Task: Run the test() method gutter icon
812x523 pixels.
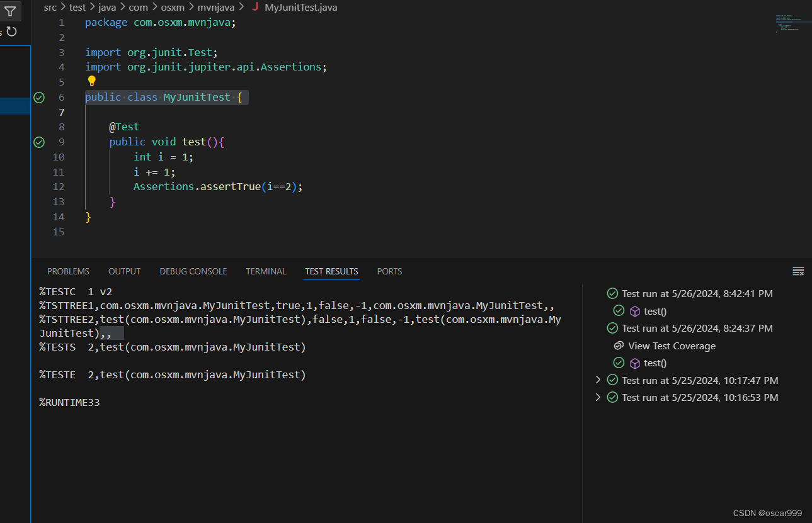Action: click(39, 142)
